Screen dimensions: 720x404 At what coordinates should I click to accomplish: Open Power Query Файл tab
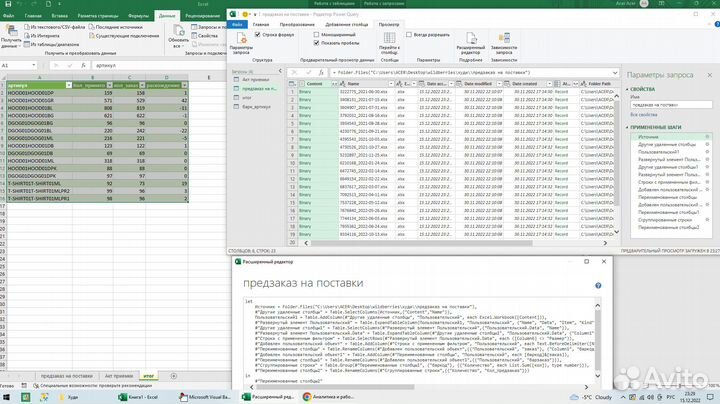point(237,24)
